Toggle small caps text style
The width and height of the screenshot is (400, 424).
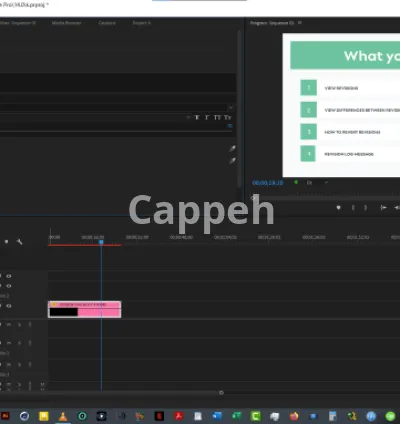click(x=227, y=117)
